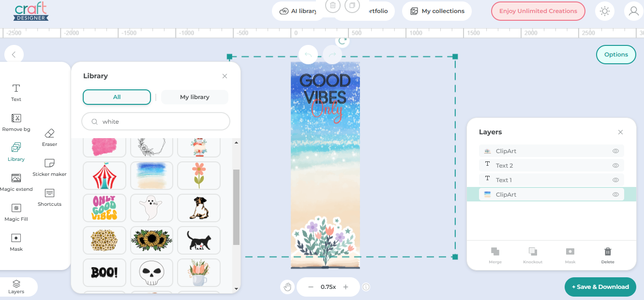Click Merge in Layers panel
Image resolution: width=644 pixels, height=300 pixels.
pos(495,256)
